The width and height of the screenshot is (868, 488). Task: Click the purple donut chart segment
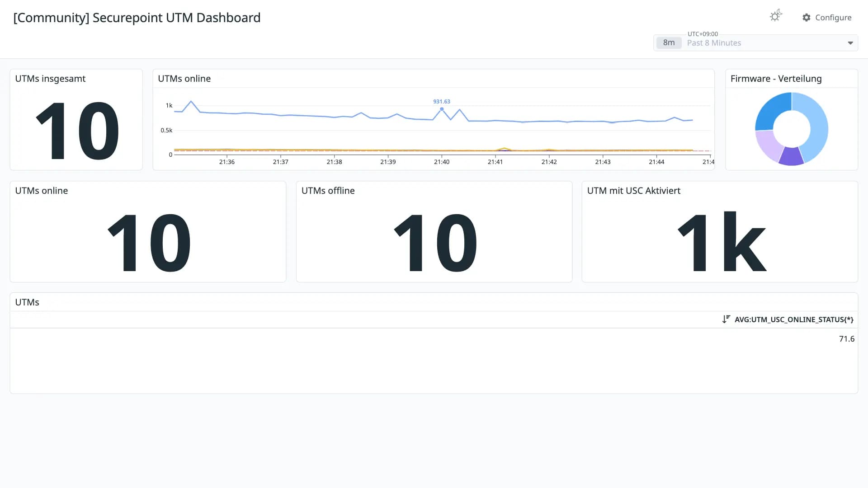[x=791, y=156]
